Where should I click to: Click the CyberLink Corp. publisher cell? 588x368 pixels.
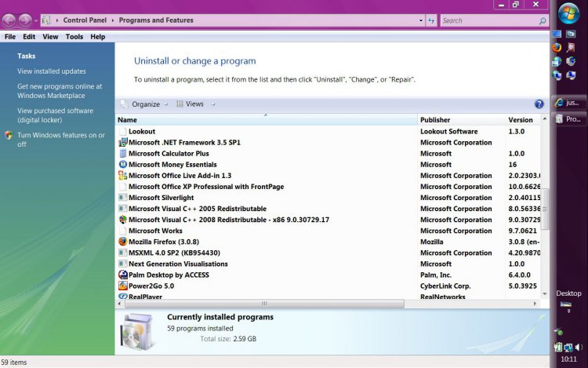click(445, 286)
